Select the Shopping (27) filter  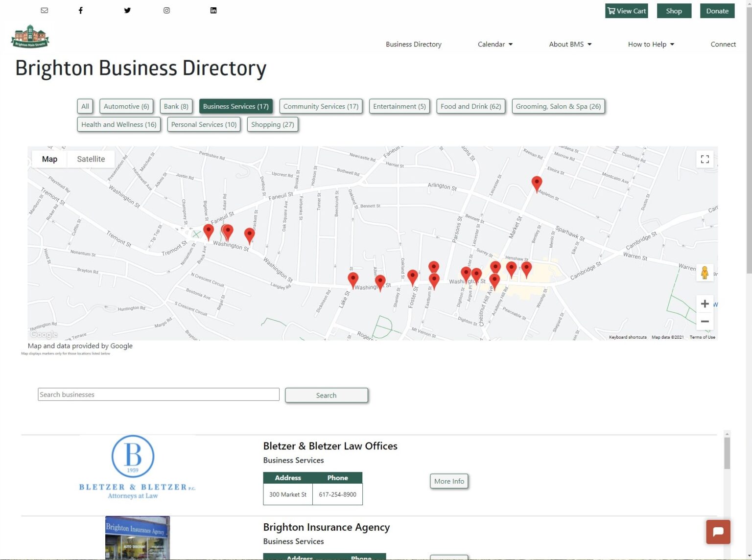pyautogui.click(x=272, y=124)
